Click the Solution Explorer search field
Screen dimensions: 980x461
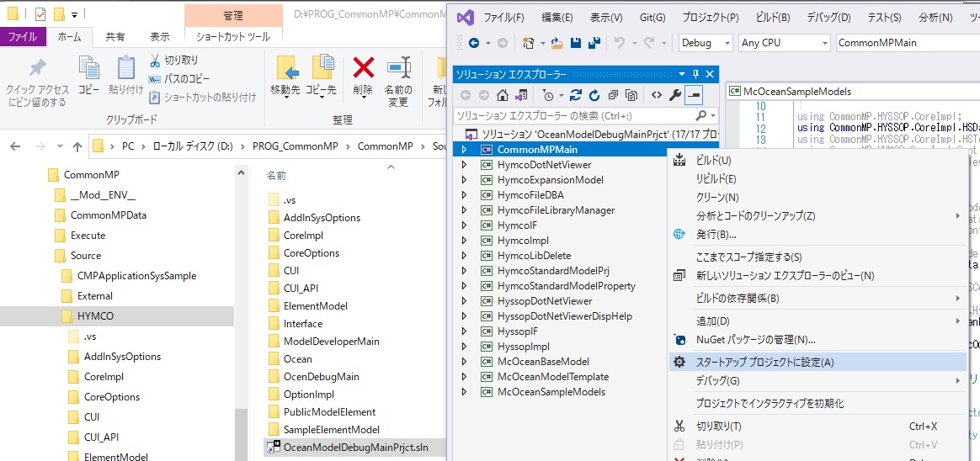click(579, 115)
